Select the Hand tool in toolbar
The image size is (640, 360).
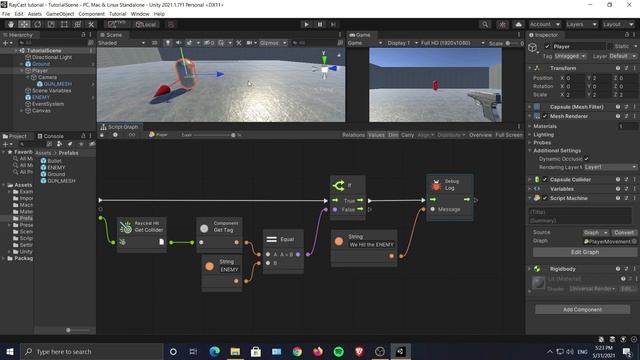click(x=11, y=24)
